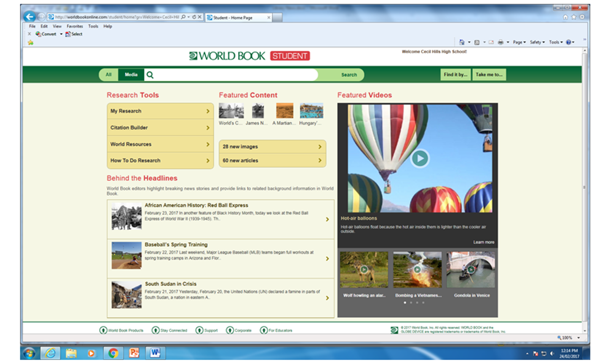Viewport: 604px width, 364px height.
Task: Switch to the Student - Home Page tab
Action: 237,17
